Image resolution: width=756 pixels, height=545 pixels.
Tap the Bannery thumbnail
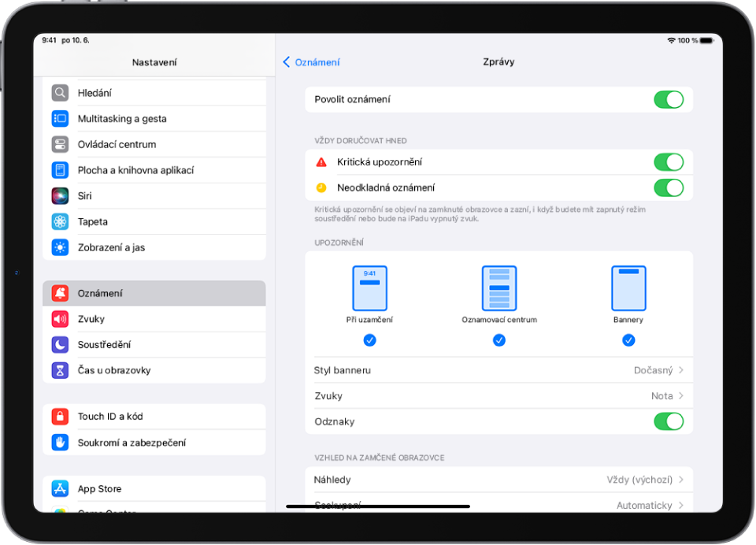(x=628, y=288)
